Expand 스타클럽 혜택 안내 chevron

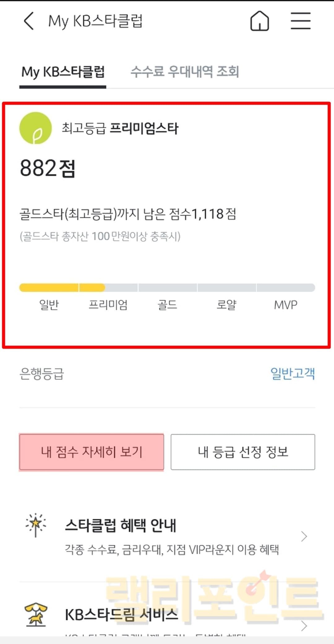[x=304, y=536]
